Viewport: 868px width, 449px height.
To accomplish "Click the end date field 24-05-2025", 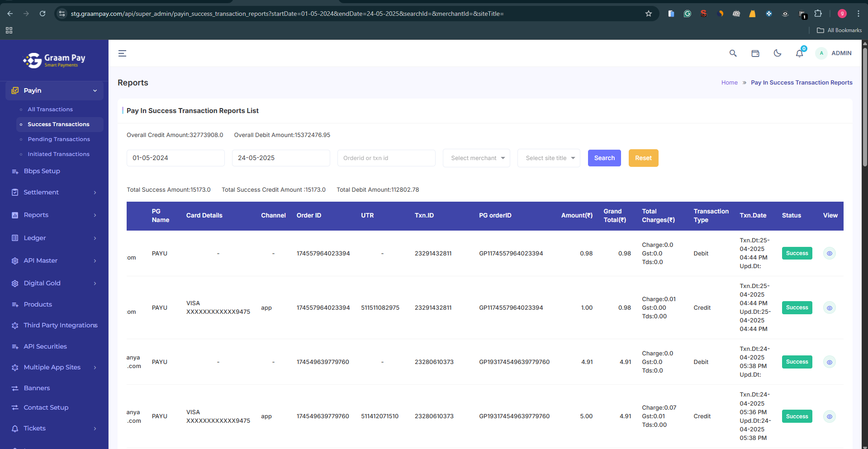I will [x=281, y=158].
